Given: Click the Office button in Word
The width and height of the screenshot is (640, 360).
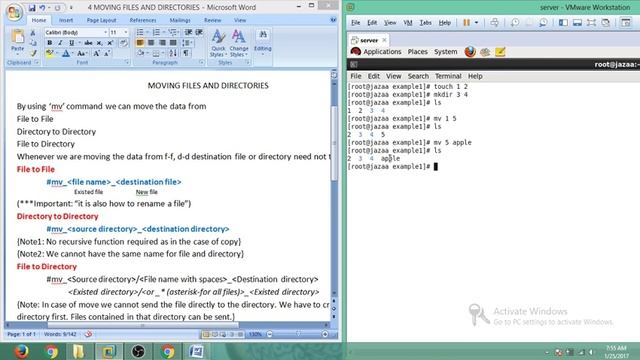Looking at the screenshot, I should click(13, 11).
